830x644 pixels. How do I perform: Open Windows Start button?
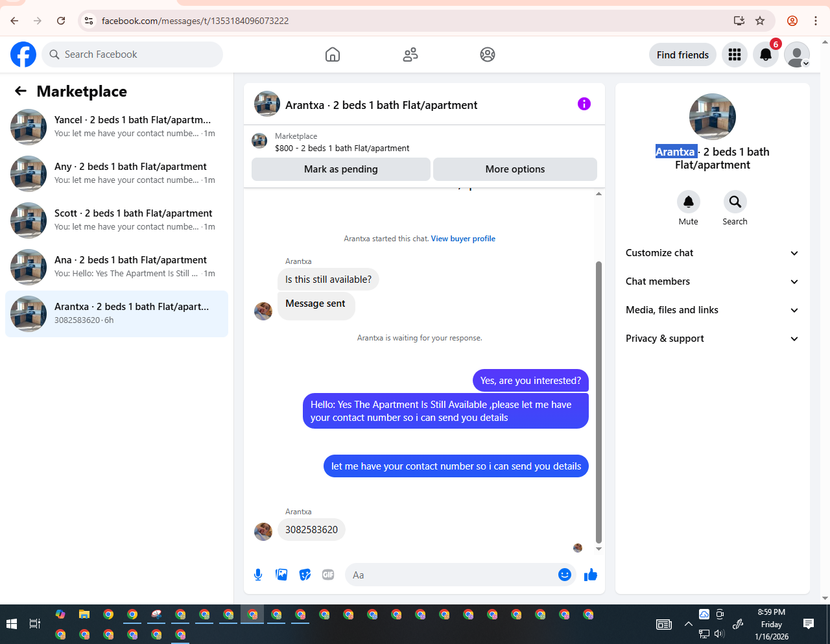(11, 624)
